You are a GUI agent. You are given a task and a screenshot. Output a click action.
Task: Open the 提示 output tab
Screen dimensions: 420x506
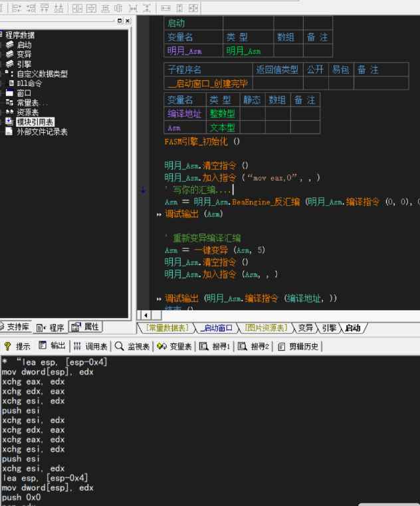tap(17, 346)
